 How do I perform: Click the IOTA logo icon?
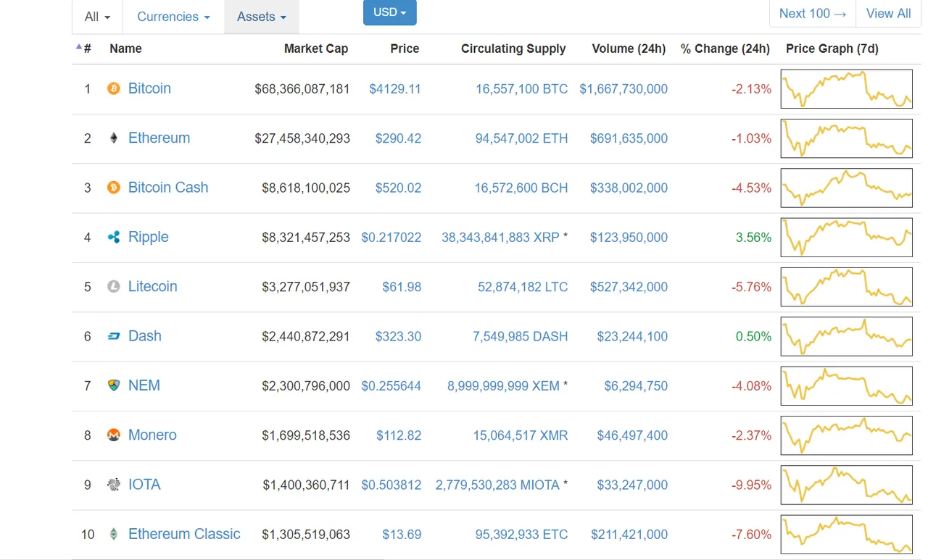tap(113, 485)
